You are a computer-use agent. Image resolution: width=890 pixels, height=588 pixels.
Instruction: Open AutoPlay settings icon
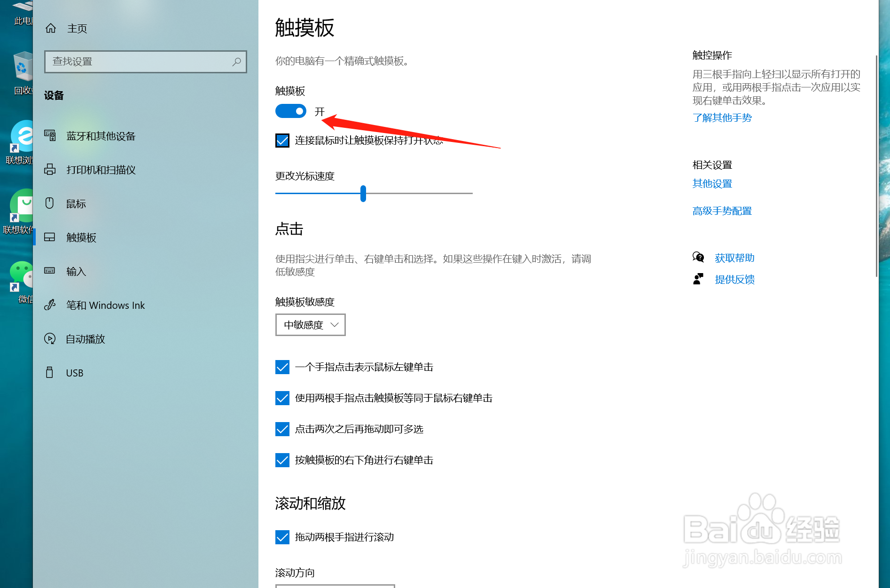[50, 338]
